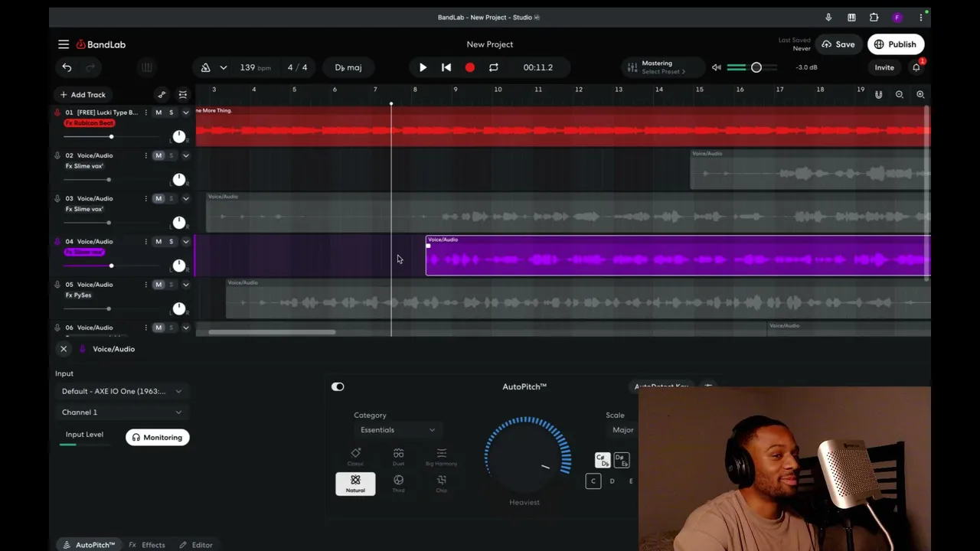Adjust the master volume slider knob
This screenshot has width=980, height=551.
756,67
